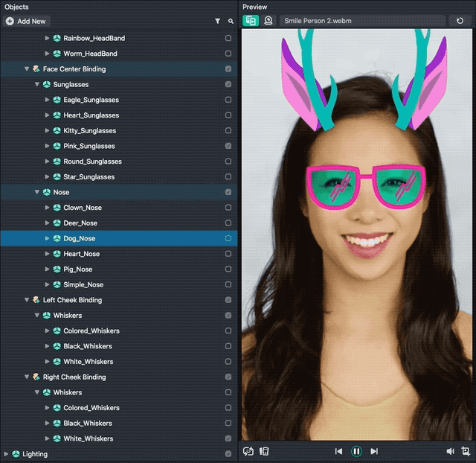Enable the Heart_Sunglasses checkbox

point(228,115)
